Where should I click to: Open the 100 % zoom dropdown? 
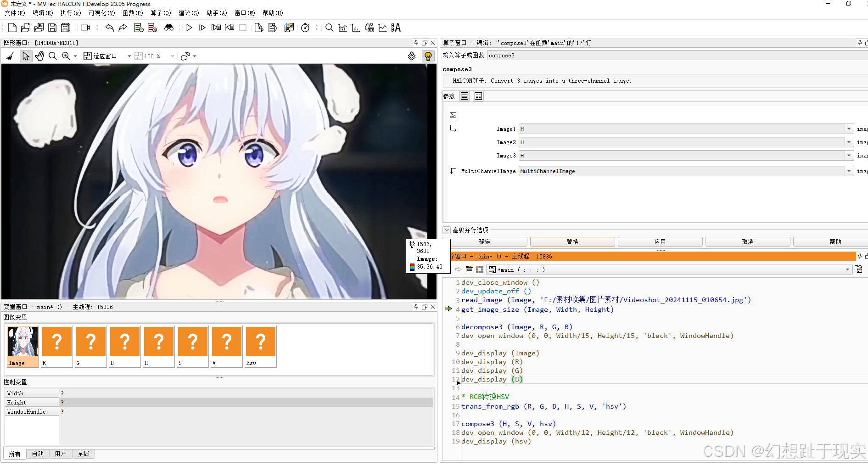tap(173, 56)
